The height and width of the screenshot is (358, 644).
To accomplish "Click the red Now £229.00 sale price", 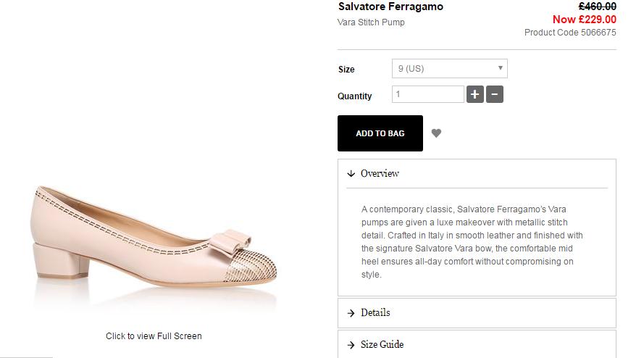I will [584, 20].
